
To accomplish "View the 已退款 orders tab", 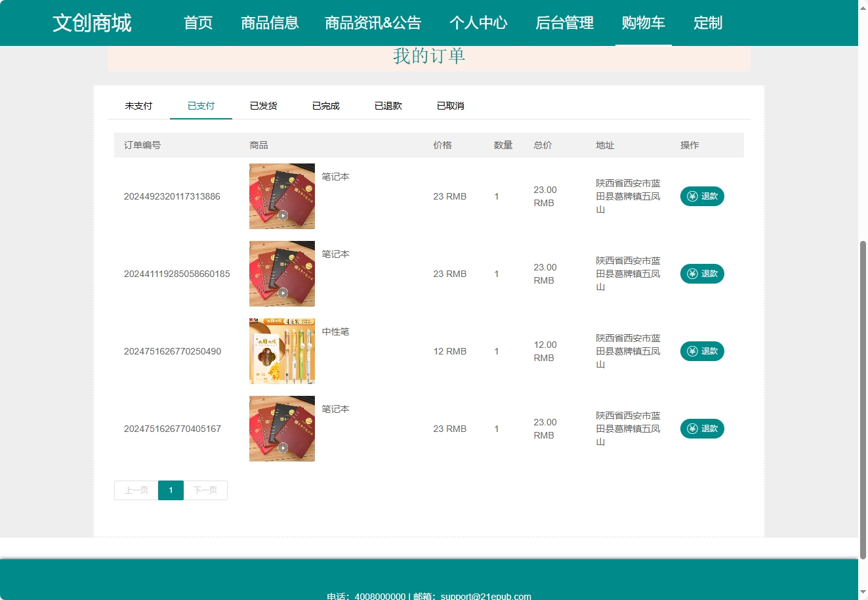I will pyautogui.click(x=387, y=104).
